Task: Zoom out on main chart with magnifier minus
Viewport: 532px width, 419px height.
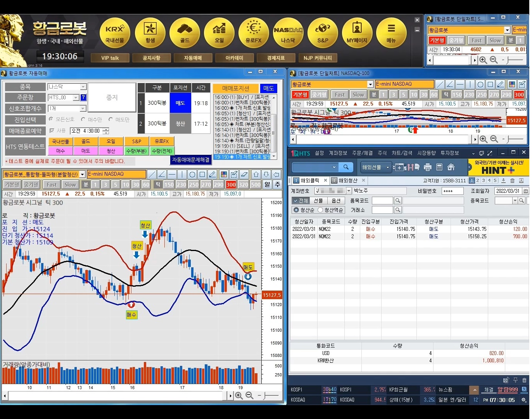Action: click(x=249, y=395)
